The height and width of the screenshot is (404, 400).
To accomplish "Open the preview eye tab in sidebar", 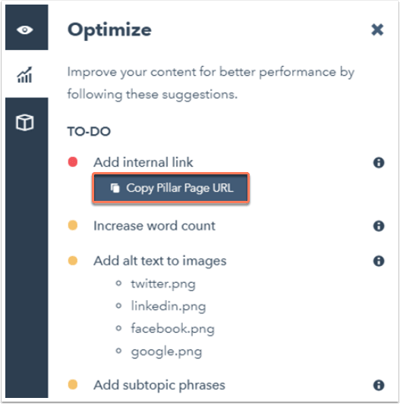I will (25, 30).
